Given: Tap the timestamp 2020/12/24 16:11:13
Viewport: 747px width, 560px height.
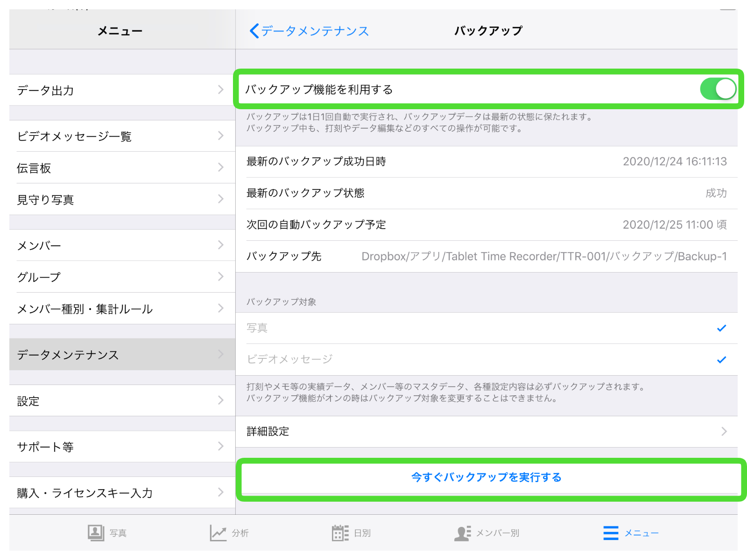Looking at the screenshot, I should click(x=675, y=161).
